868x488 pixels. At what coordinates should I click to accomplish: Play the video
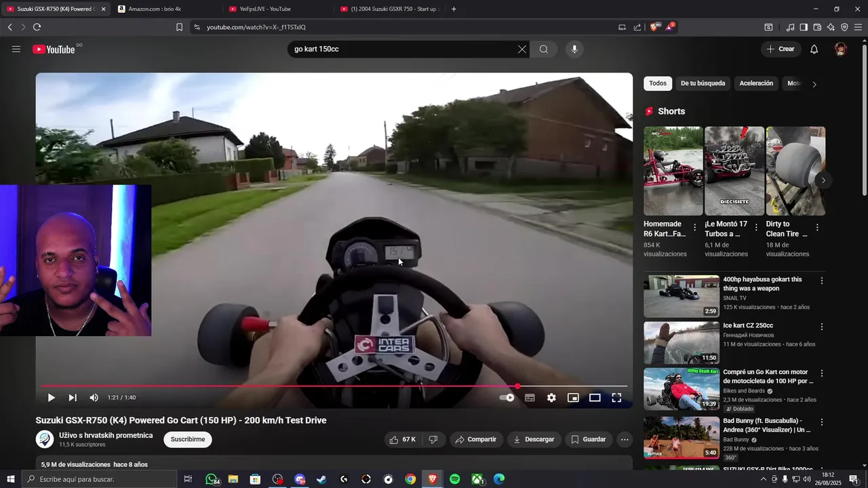tap(51, 398)
